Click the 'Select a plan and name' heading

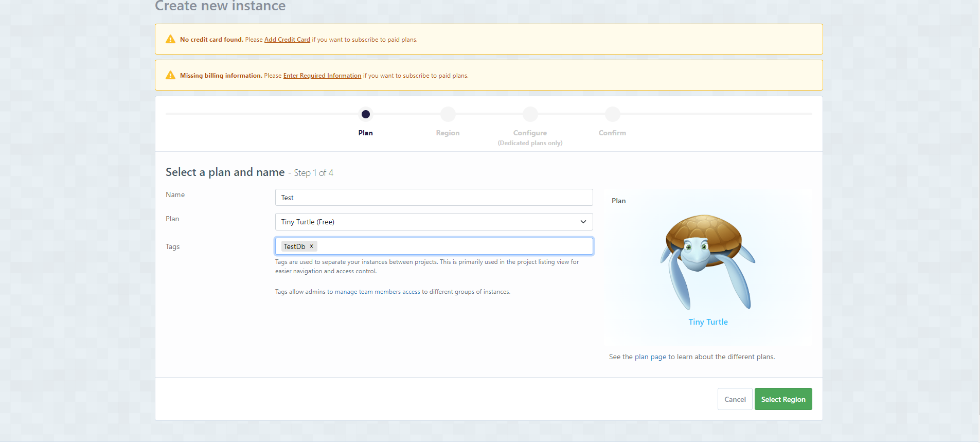225,172
